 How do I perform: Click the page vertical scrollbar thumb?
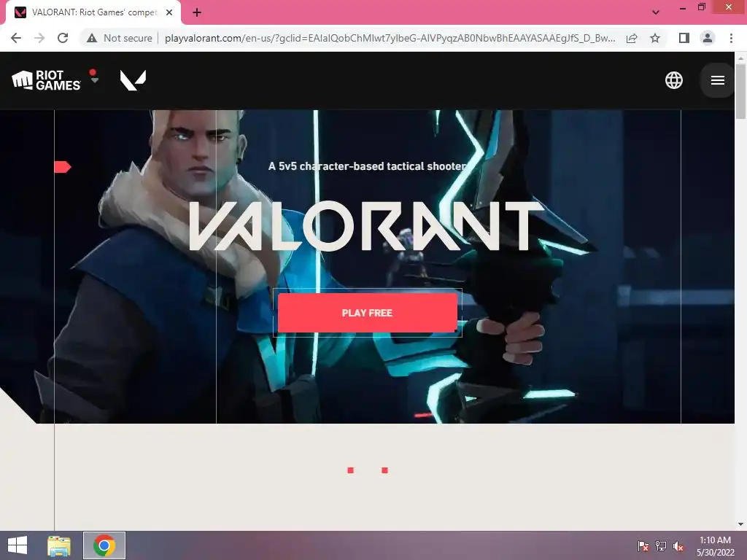740,90
